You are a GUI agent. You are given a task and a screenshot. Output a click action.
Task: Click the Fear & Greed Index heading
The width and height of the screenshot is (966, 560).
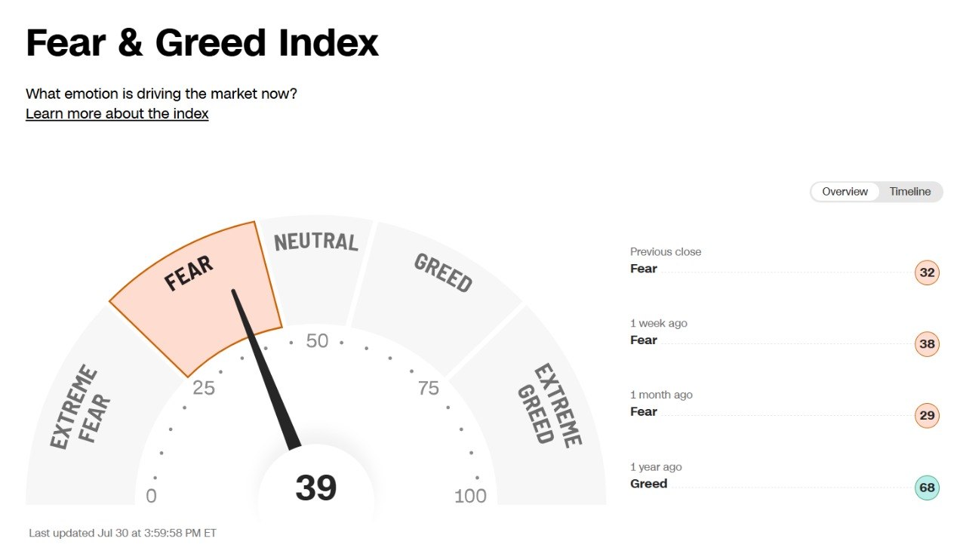point(202,43)
